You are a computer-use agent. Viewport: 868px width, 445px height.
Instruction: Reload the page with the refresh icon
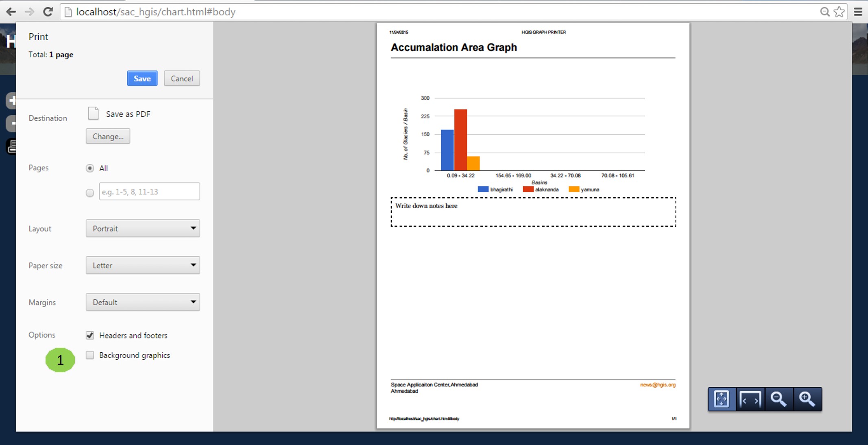coord(48,12)
